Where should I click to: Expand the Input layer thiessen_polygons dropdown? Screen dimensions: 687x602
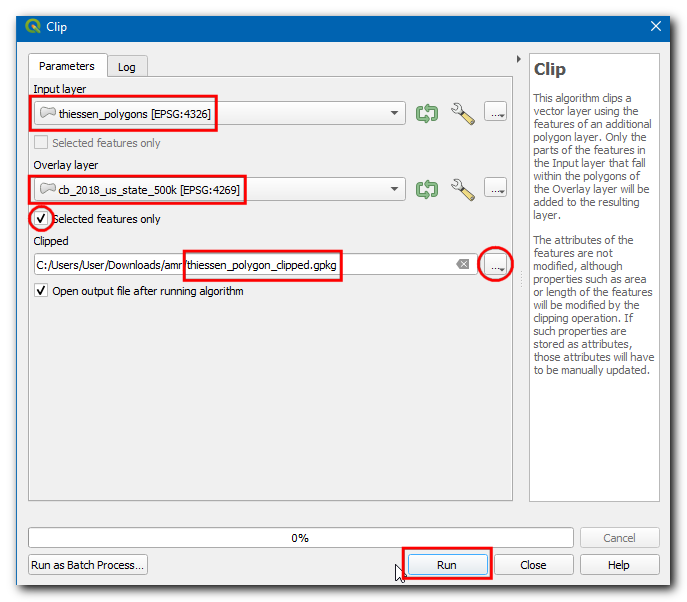[x=394, y=113]
